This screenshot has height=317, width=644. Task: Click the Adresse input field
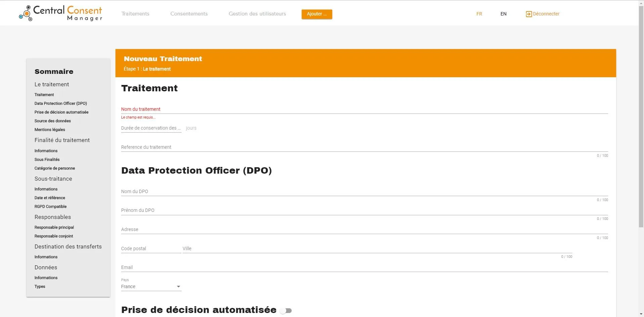(x=364, y=229)
